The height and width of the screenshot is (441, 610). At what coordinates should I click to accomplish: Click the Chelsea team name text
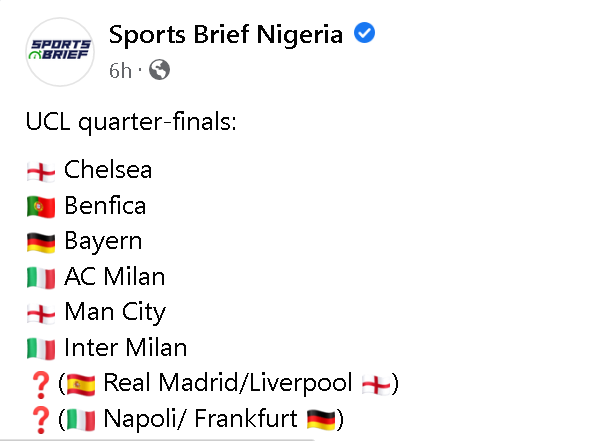click(x=108, y=170)
